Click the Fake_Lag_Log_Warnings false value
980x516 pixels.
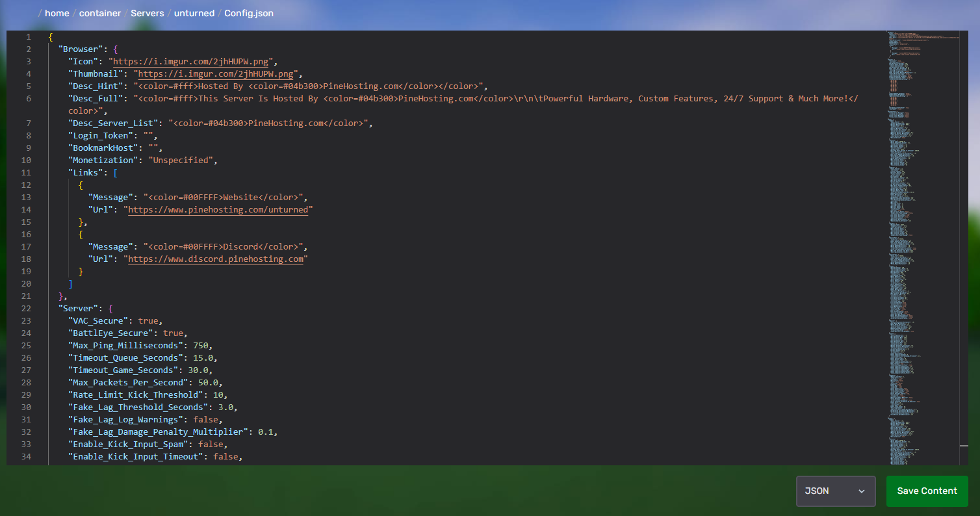205,420
